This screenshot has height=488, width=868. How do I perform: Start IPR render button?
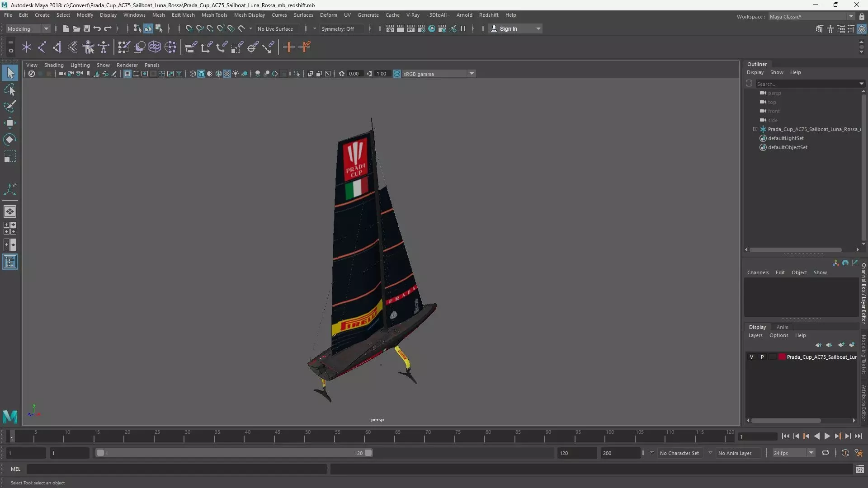click(411, 28)
